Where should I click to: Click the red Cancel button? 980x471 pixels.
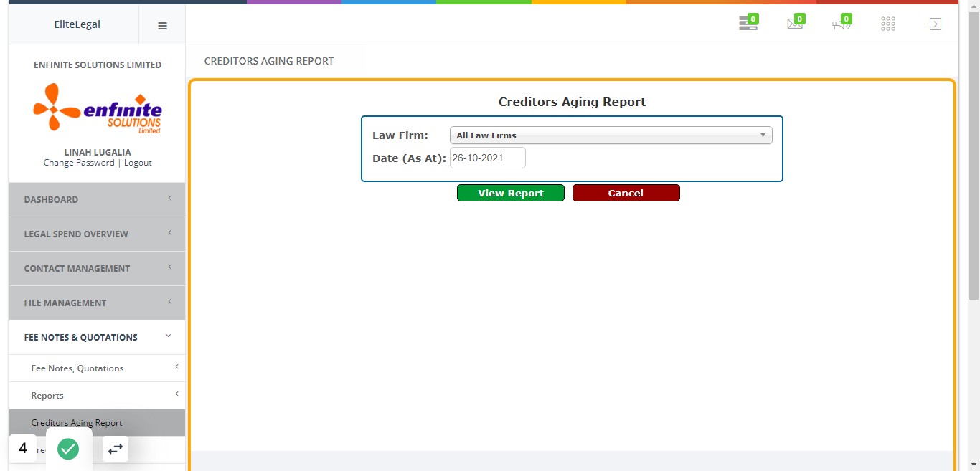click(626, 193)
